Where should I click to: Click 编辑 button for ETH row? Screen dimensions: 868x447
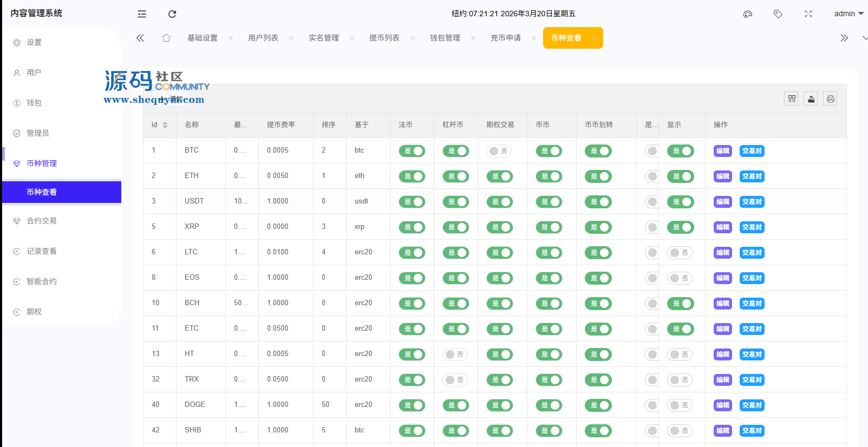(x=722, y=176)
